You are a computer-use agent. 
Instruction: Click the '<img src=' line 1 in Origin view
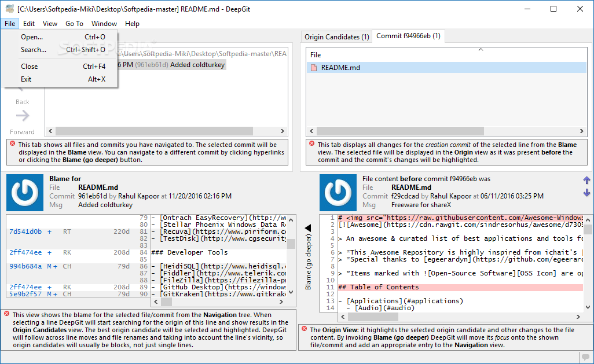click(460, 218)
